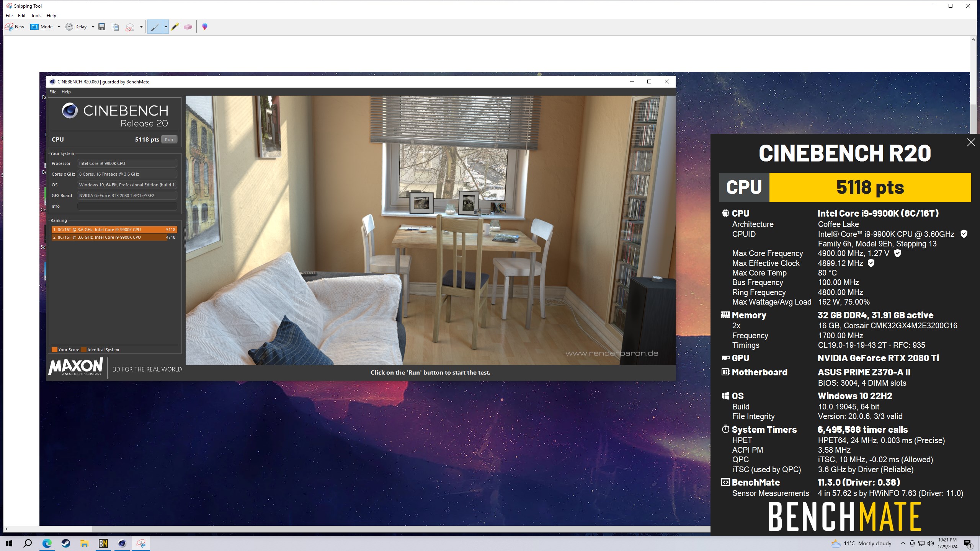The image size is (980, 551).
Task: Show hidden system tray icons
Action: (x=903, y=543)
